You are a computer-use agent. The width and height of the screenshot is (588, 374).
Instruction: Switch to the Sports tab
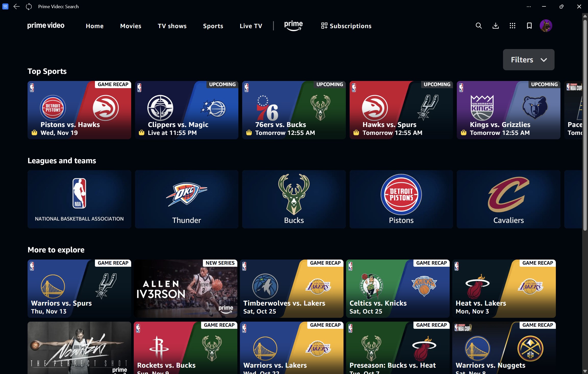pos(213,26)
